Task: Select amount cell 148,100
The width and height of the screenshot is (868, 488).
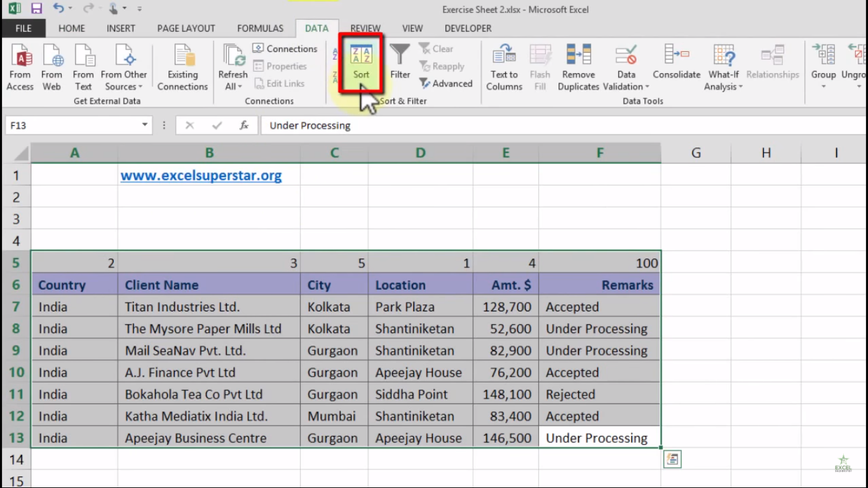Action: tap(506, 395)
